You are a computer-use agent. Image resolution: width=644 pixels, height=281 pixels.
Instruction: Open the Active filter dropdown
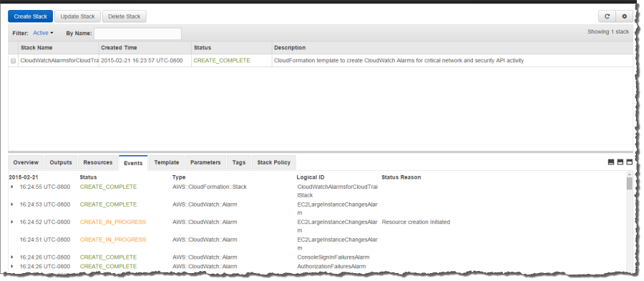pos(43,33)
